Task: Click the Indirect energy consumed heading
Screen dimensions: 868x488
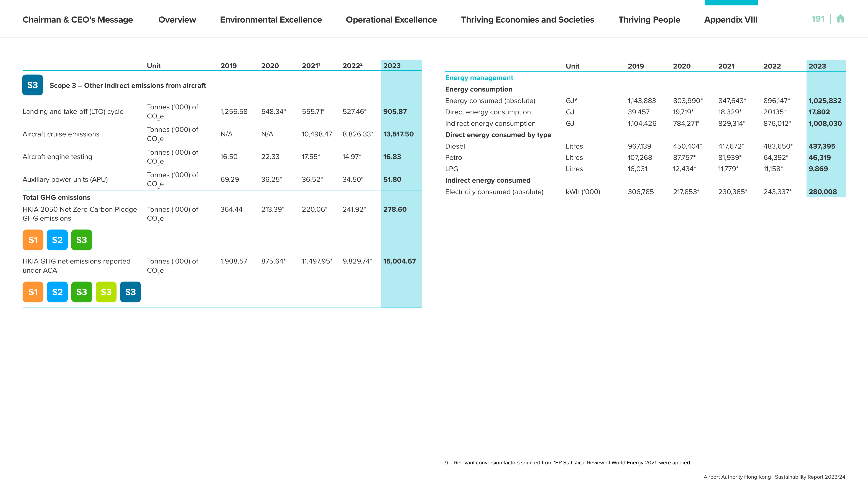Action: pos(488,180)
